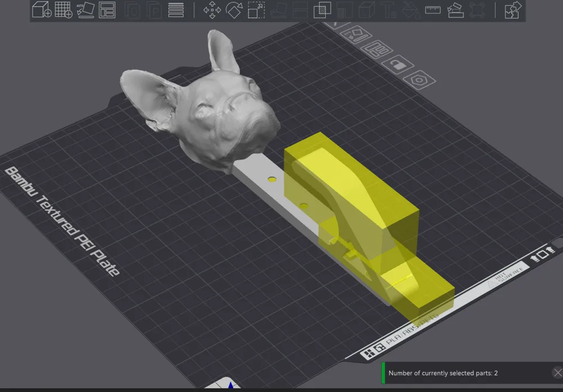
Task: Select the Move tool
Action: click(212, 10)
